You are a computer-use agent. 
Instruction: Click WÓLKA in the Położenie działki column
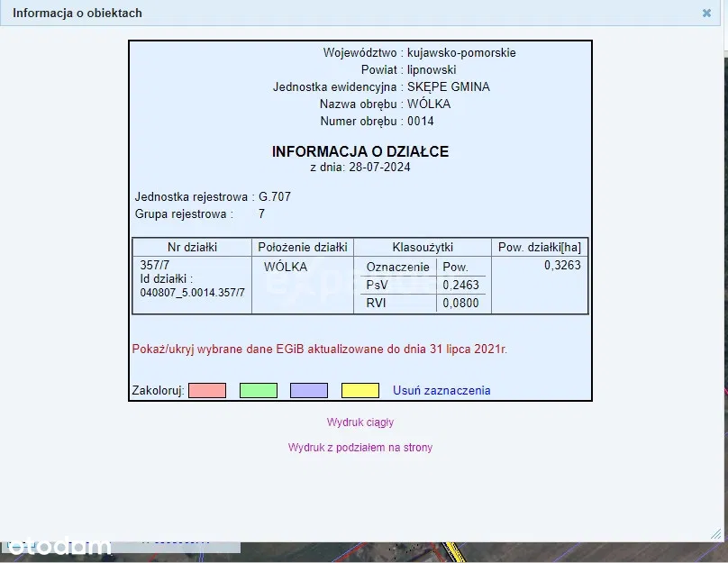pos(286,267)
